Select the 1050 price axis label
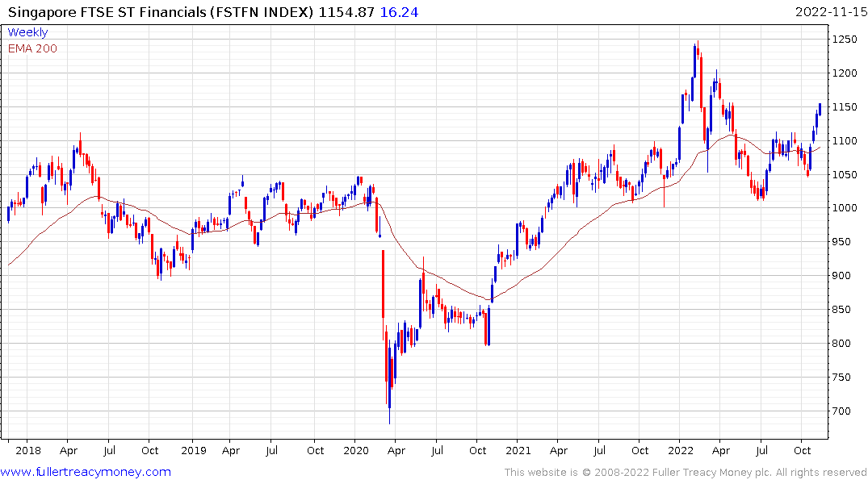This screenshot has height=484, width=868. (845, 174)
